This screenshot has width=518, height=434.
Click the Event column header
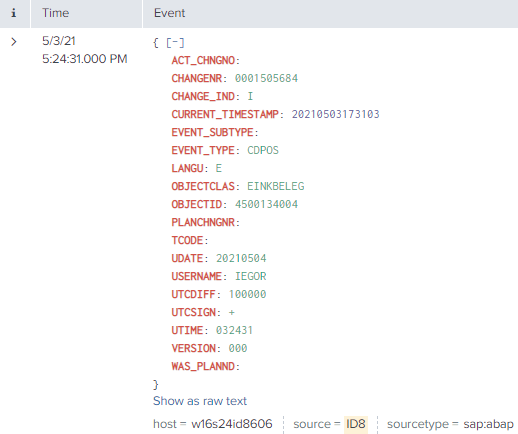[x=169, y=13]
